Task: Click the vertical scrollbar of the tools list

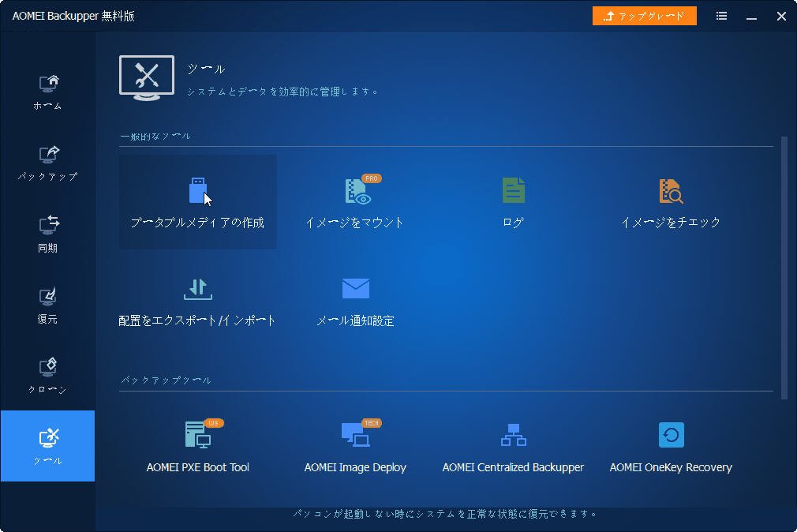Action: coord(784,268)
